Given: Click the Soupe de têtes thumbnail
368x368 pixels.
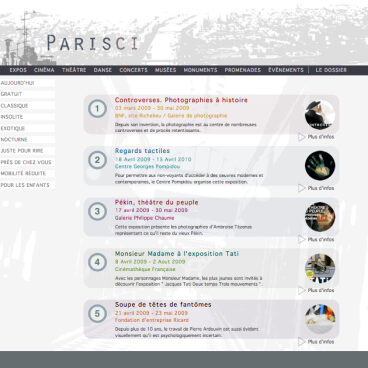Looking at the screenshot, I should click(x=320, y=319).
